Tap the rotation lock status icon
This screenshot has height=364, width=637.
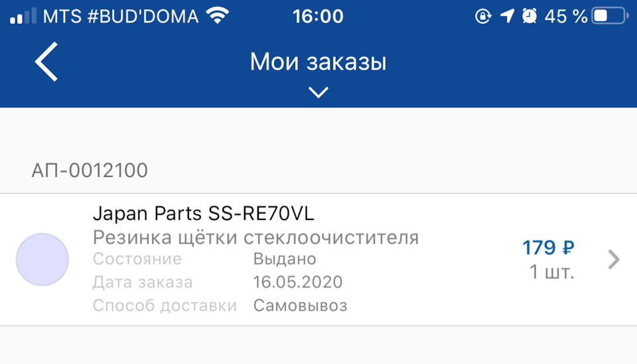tap(483, 16)
